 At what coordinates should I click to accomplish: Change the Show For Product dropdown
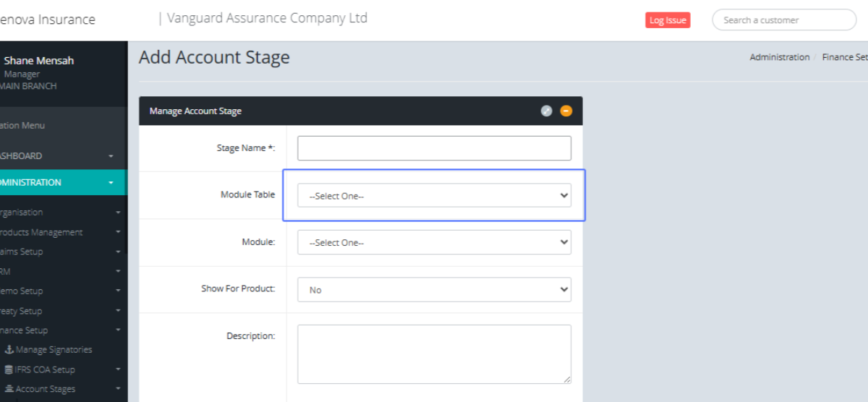pyautogui.click(x=434, y=289)
